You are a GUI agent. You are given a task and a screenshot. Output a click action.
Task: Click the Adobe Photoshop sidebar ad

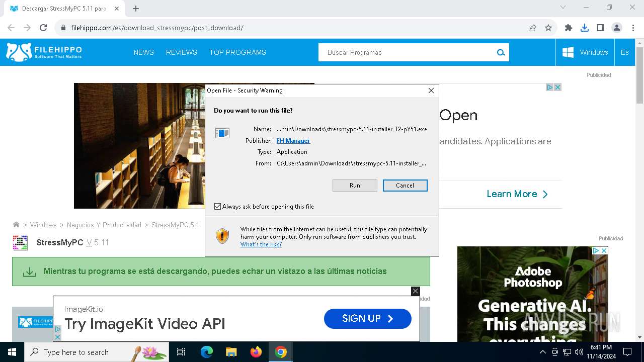tap(533, 294)
